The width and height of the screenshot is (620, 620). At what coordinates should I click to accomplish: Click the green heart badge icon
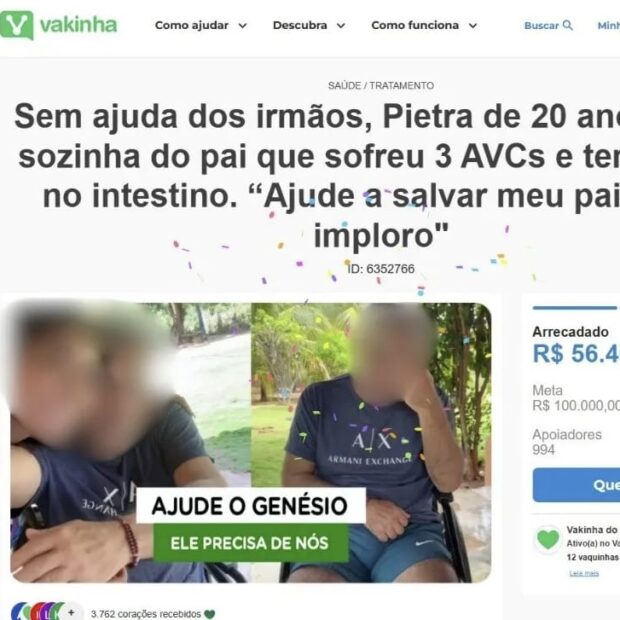click(548, 540)
